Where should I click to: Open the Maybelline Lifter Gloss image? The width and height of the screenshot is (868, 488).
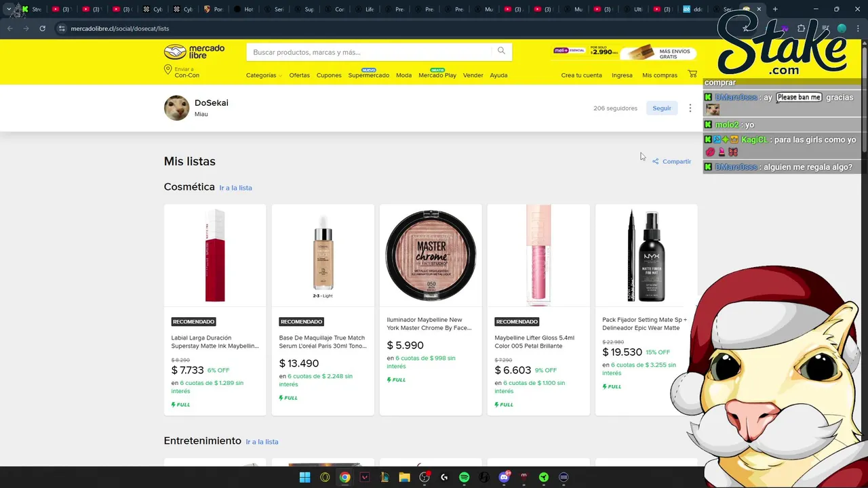point(538,255)
